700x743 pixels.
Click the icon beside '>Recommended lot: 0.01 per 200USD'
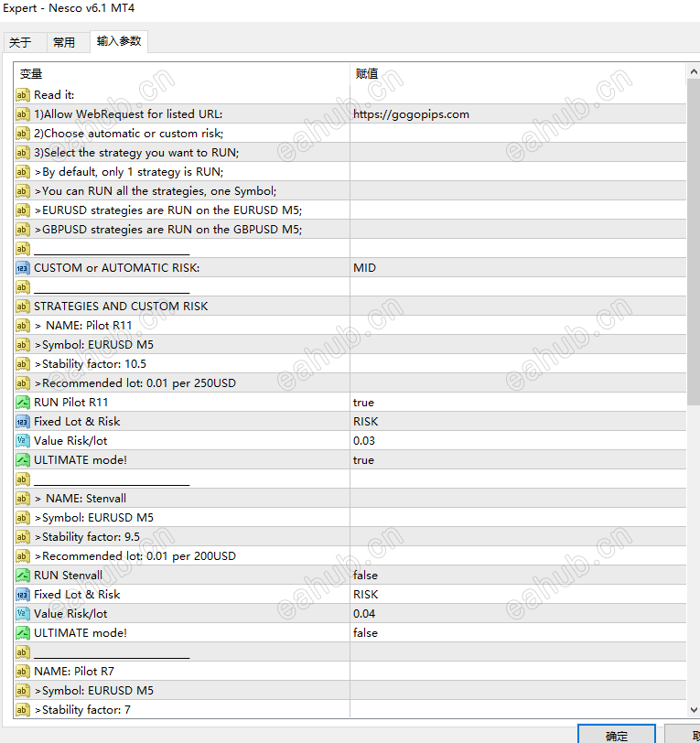tap(22, 555)
